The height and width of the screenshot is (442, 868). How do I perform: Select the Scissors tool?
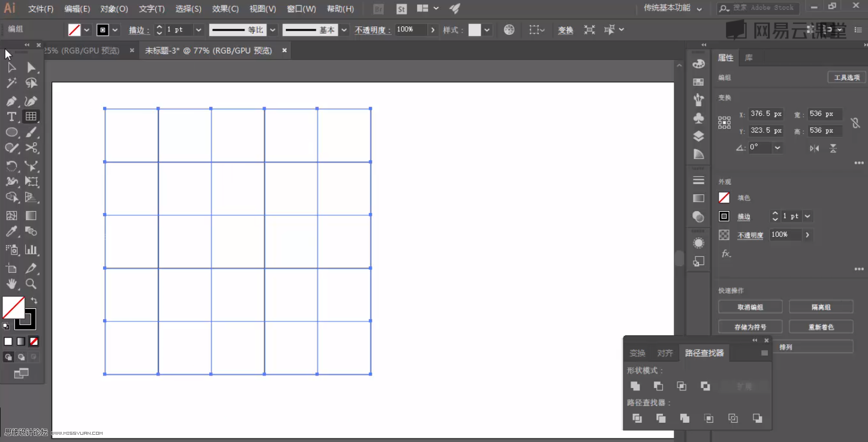click(31, 149)
